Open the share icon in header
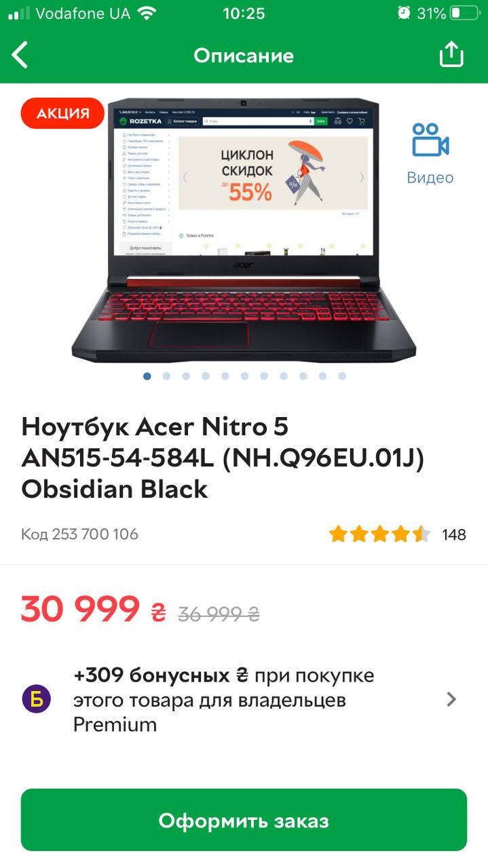 (451, 54)
